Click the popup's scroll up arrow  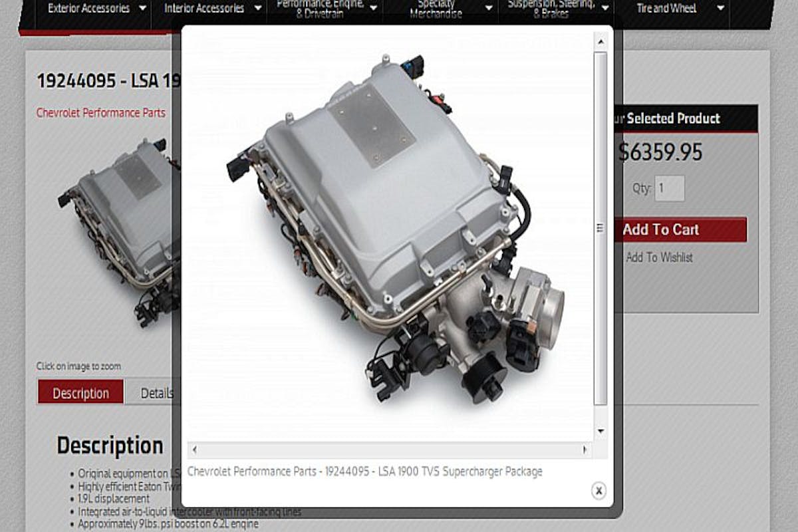click(600, 42)
